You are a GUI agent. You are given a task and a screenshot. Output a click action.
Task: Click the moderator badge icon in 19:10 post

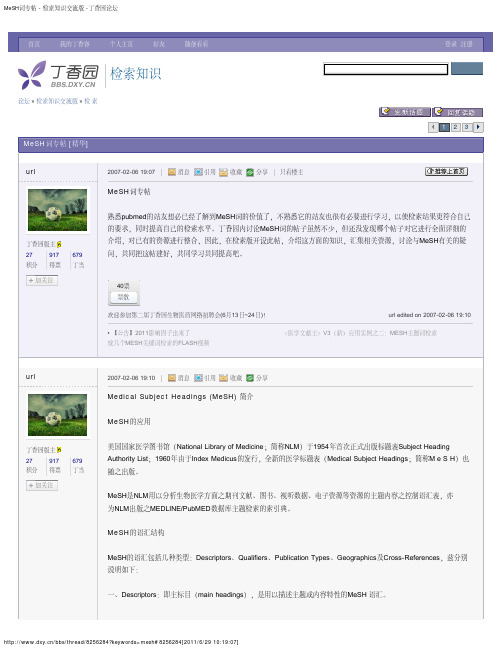(59, 450)
